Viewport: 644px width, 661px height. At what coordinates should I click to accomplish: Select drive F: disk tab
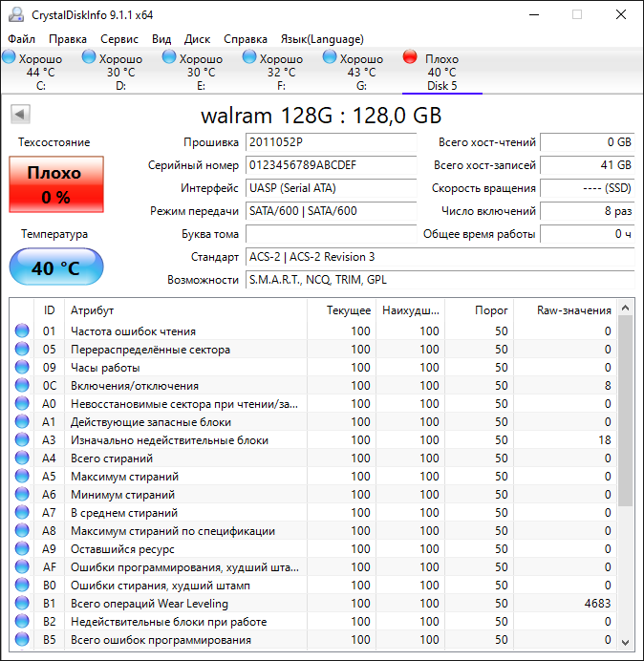[281, 72]
